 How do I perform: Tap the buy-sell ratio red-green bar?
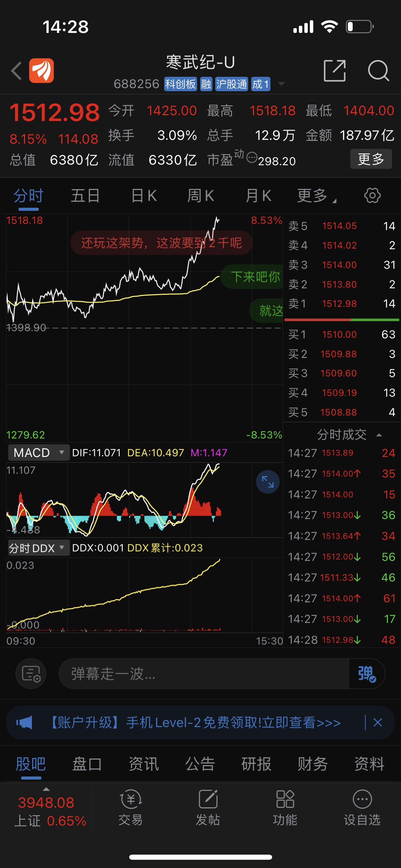coord(342,320)
